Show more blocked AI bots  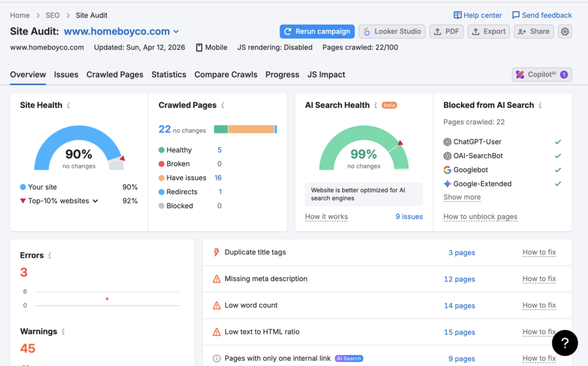click(462, 197)
